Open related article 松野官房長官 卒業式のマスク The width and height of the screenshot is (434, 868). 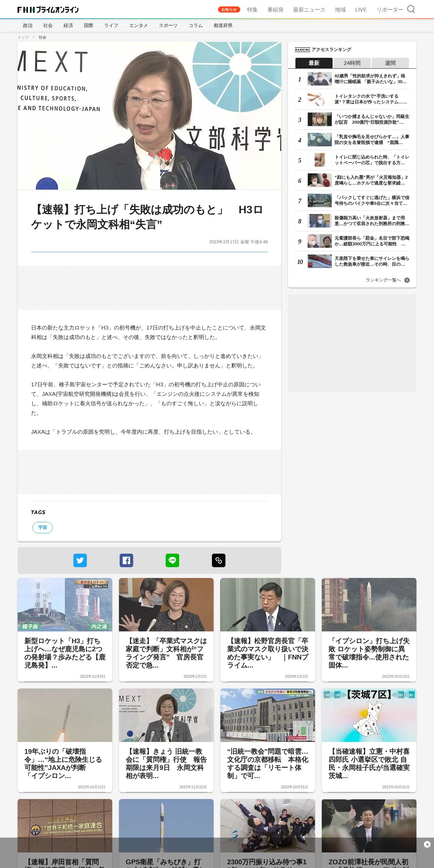coord(268,630)
